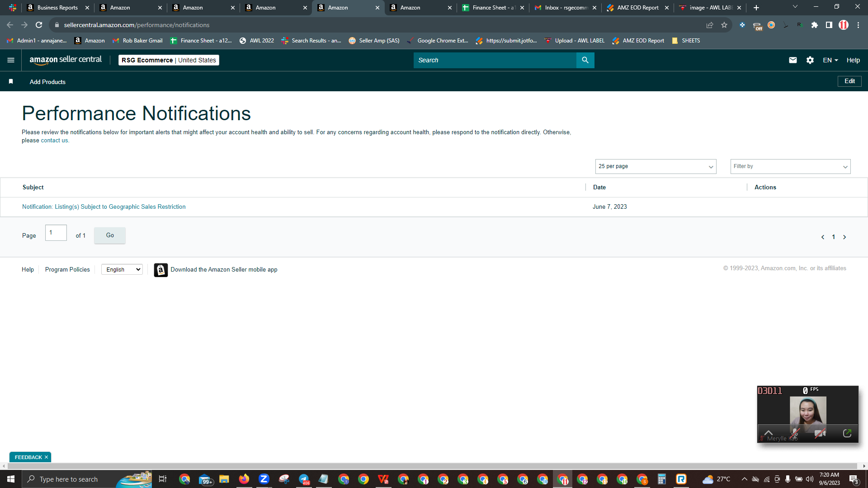Viewport: 868px width, 488px height.
Task: Open Task View on the taskbar
Action: pos(163,479)
